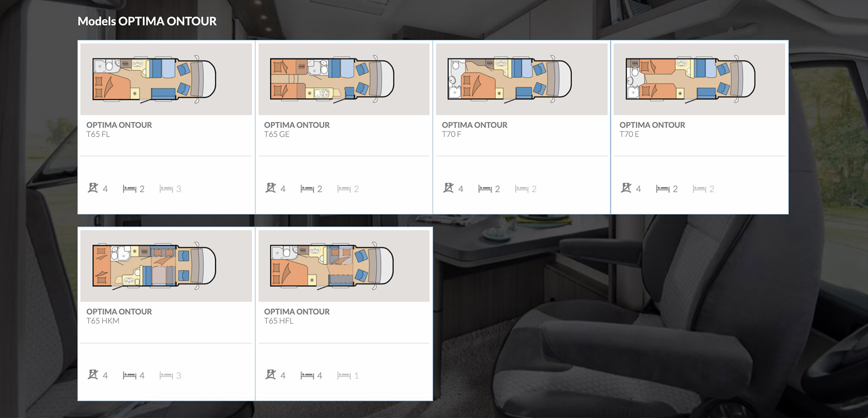Click the seat-belt seats icon on T65 FL

point(93,188)
